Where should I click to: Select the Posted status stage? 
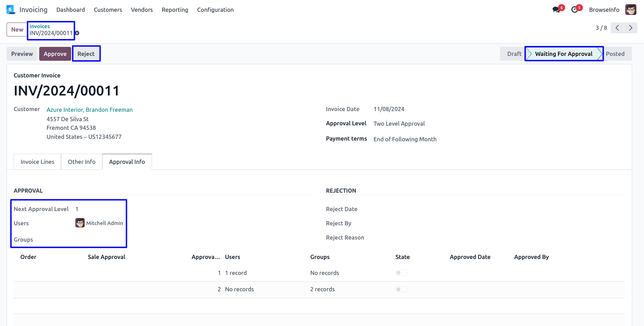(615, 54)
